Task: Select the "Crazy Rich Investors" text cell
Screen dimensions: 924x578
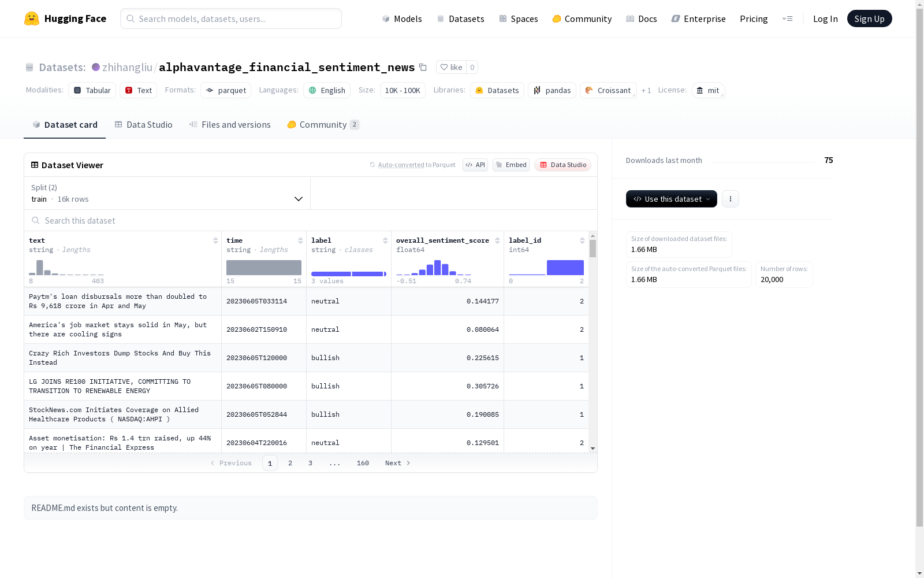Action: 122,358
